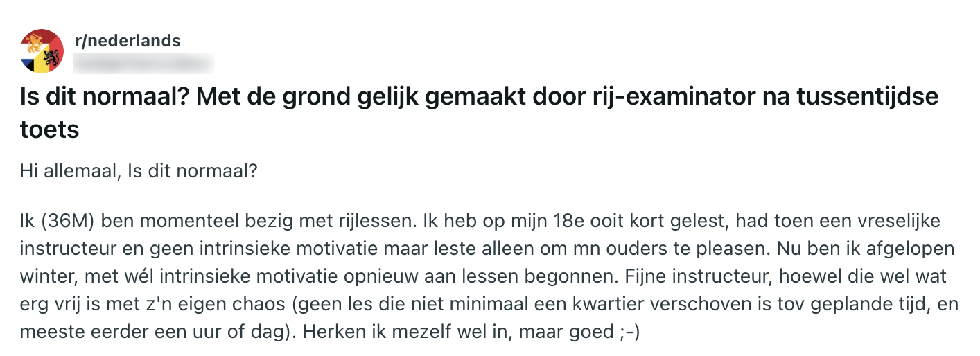This screenshot has width=980, height=356.
Task: Click the blurred username under r/nederlands
Action: coord(144,63)
